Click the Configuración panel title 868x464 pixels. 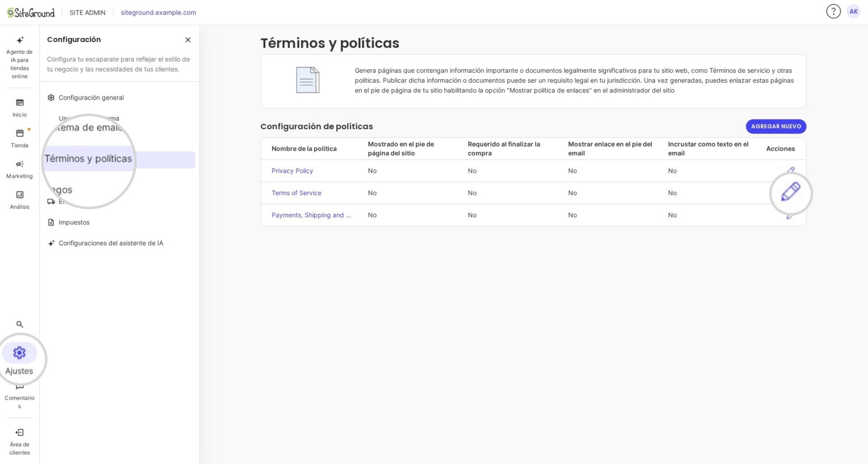(x=74, y=40)
